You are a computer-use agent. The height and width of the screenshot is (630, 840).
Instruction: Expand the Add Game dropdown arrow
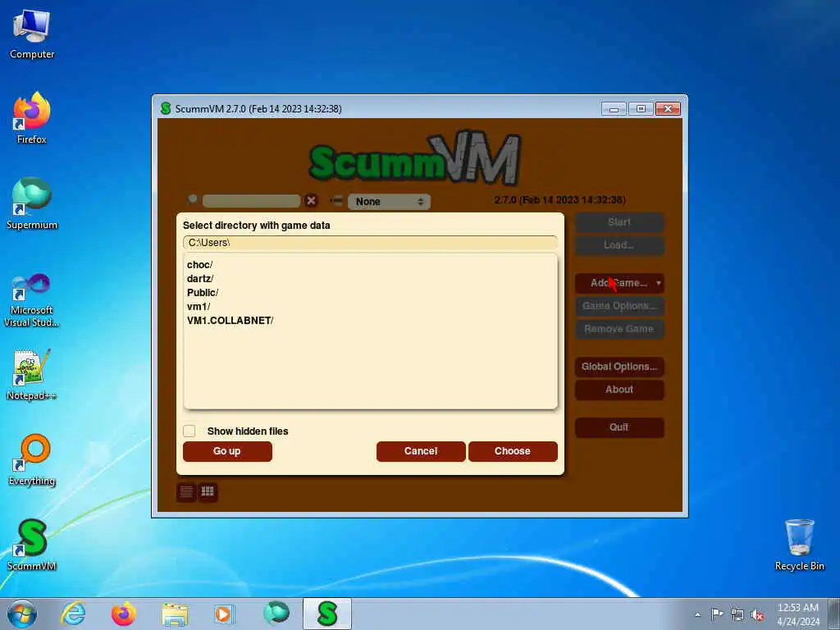pyautogui.click(x=659, y=283)
